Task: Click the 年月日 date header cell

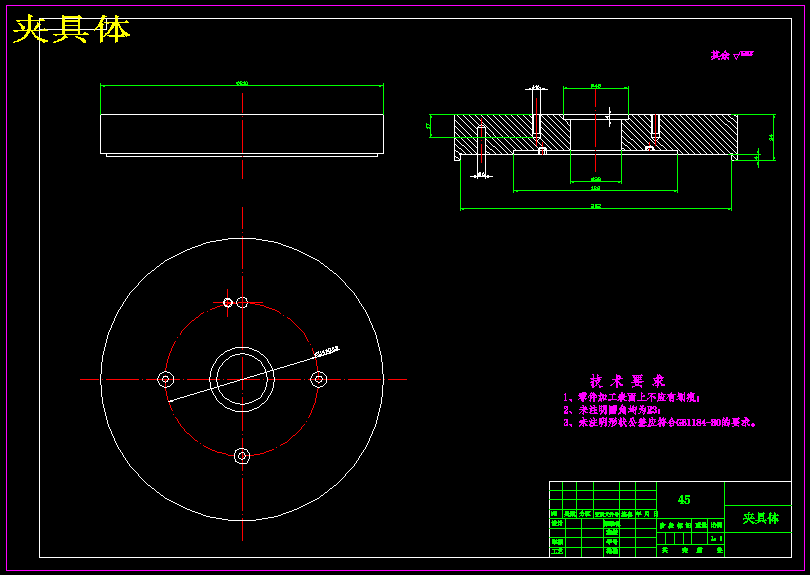Action: pyautogui.click(x=646, y=514)
